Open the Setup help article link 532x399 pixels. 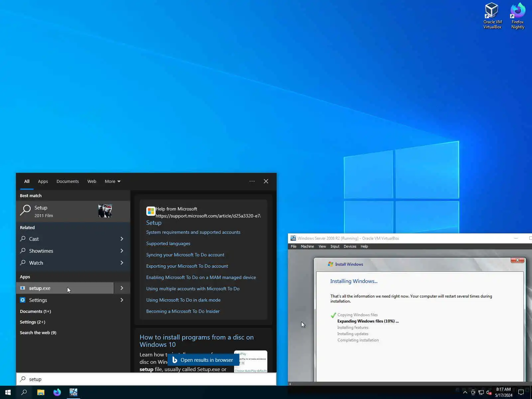[x=154, y=223]
